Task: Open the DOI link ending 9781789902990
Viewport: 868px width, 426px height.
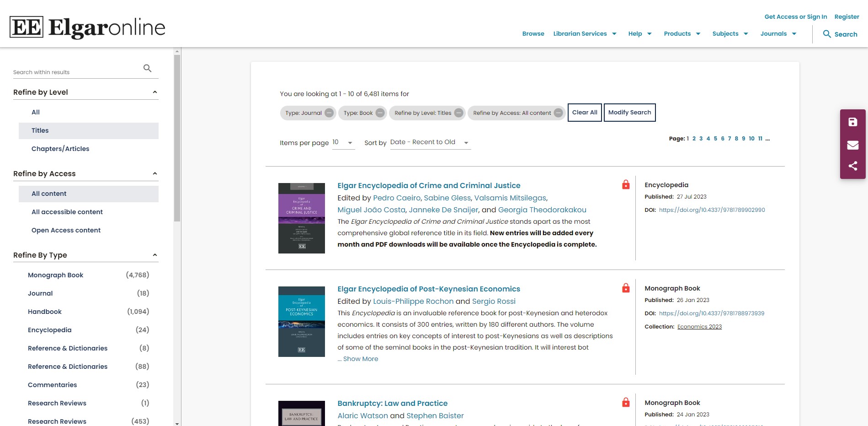Action: 712,210
